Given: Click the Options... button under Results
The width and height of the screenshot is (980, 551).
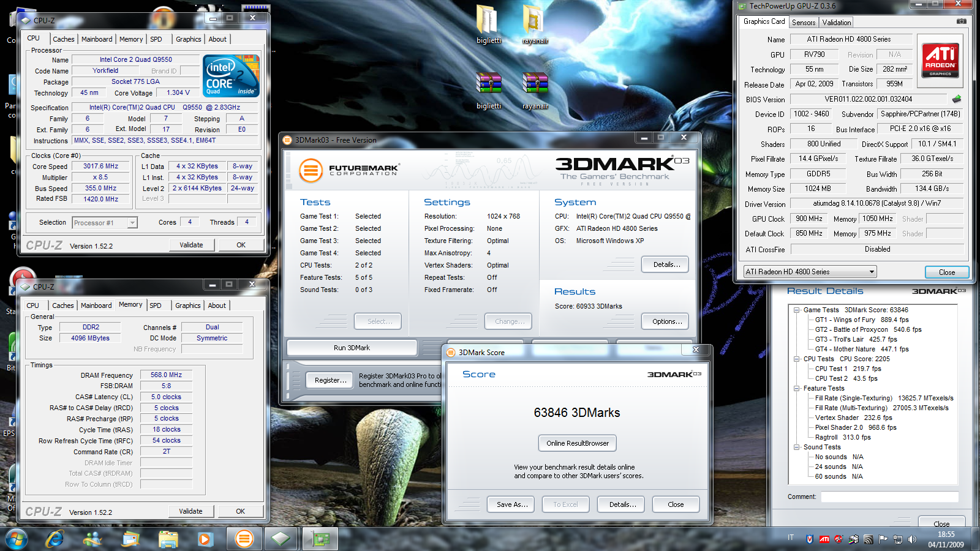Looking at the screenshot, I should click(666, 321).
